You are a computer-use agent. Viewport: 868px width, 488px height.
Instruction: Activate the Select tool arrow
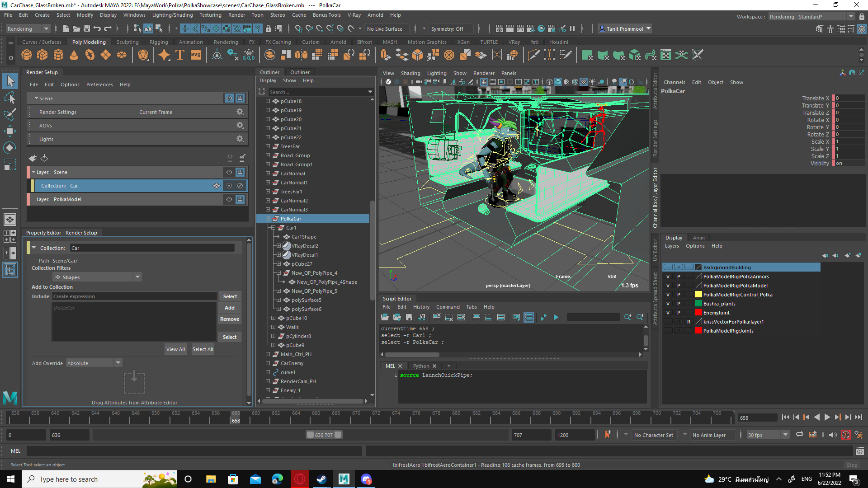coord(10,81)
